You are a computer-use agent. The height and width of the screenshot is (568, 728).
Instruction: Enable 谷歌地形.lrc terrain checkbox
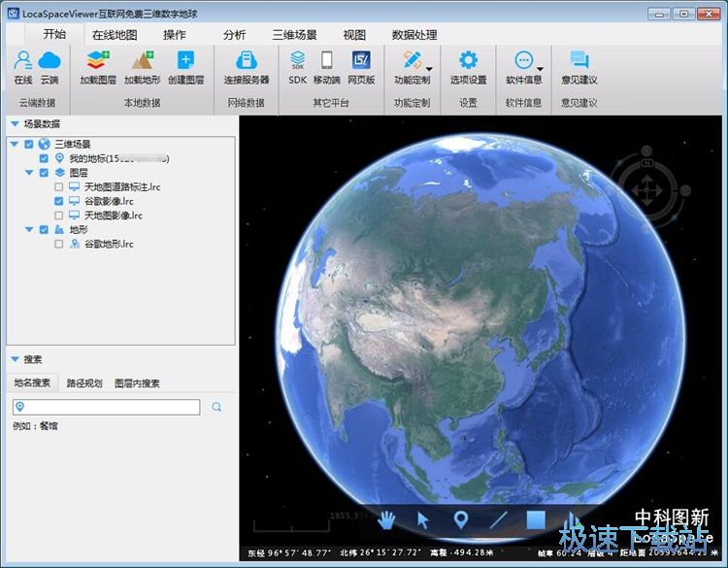58,244
